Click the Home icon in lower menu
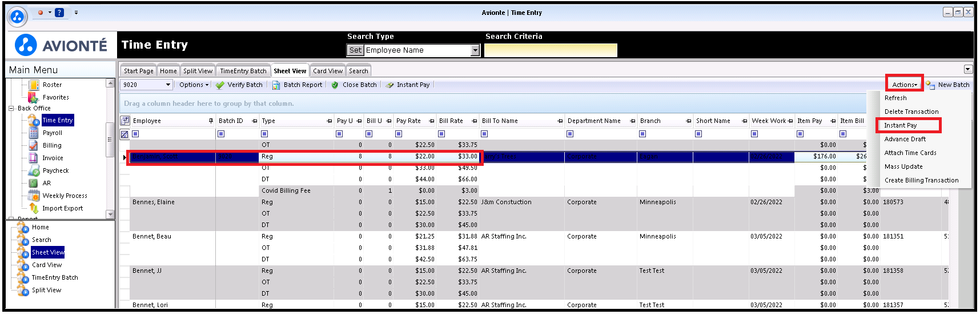Viewport: 980px width, 314px height. pyautogui.click(x=23, y=227)
